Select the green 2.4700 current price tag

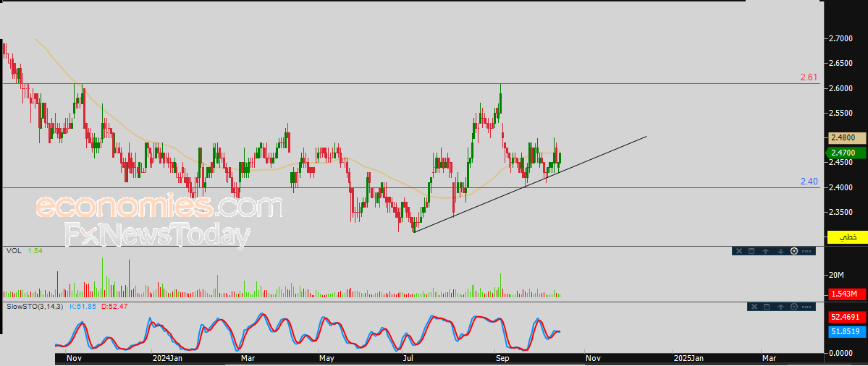coord(846,153)
